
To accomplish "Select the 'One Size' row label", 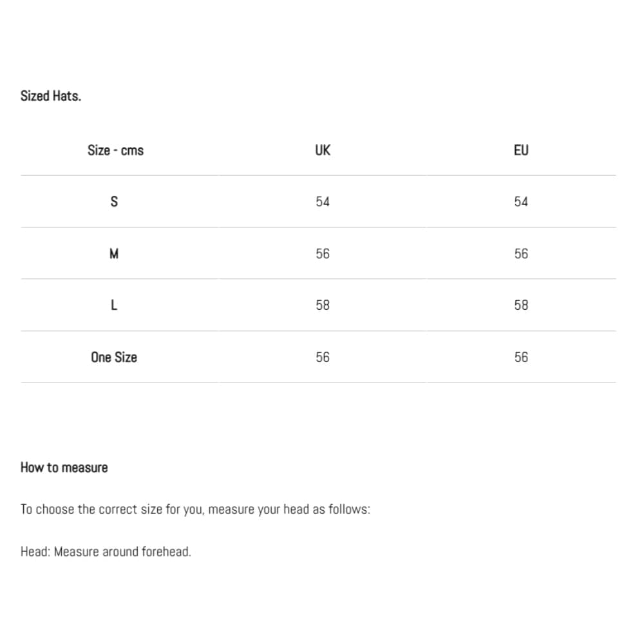I will point(114,357).
